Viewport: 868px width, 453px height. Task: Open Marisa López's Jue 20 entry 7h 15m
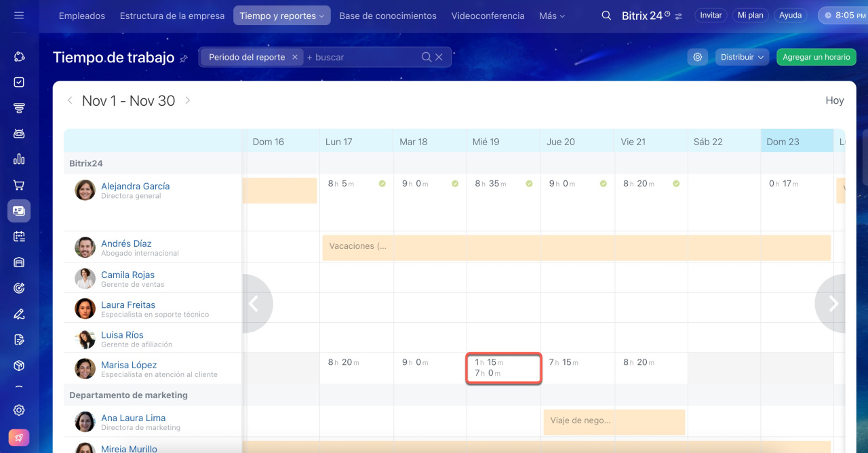pos(564,362)
